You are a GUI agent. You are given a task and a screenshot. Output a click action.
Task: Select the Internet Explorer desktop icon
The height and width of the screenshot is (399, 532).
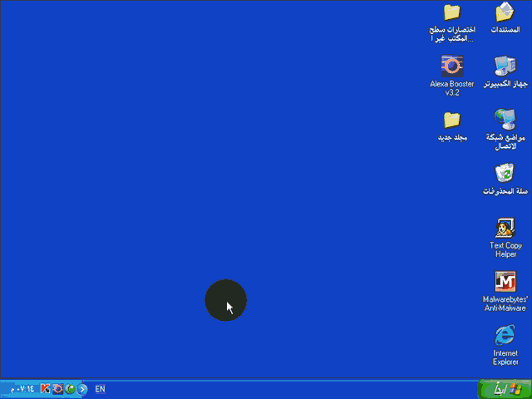505,335
